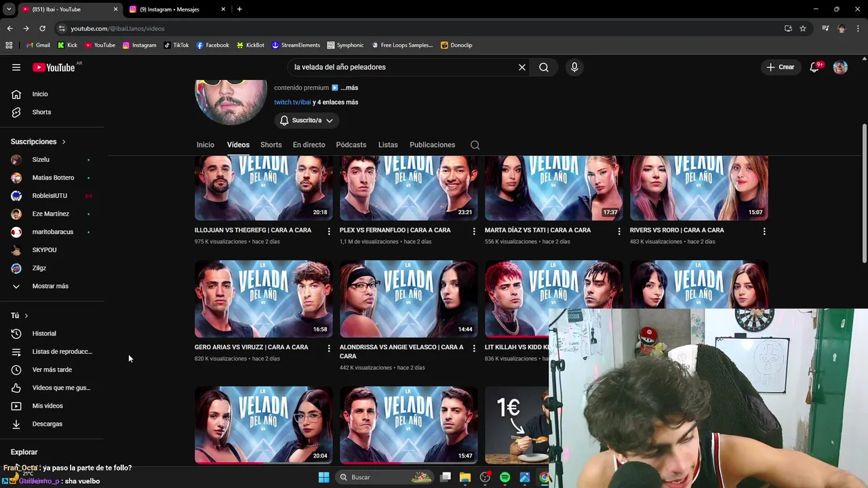Screen dimensions: 868x488
Task: Open the Windows Start menu
Action: click(323, 477)
